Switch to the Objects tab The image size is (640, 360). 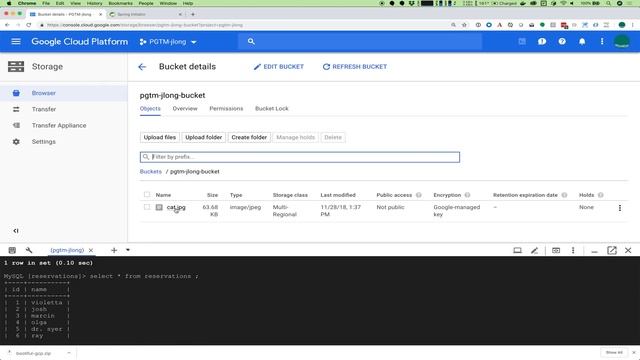pos(150,109)
